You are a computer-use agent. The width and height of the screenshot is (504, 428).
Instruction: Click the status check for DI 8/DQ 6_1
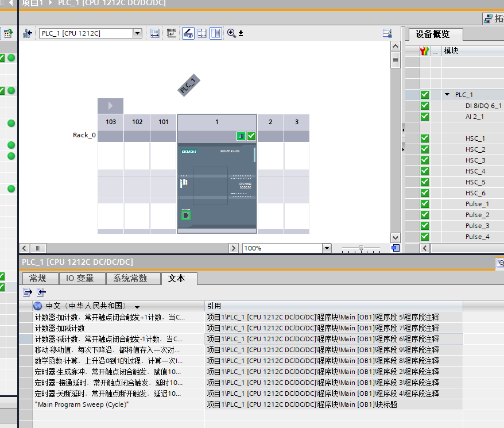point(425,106)
